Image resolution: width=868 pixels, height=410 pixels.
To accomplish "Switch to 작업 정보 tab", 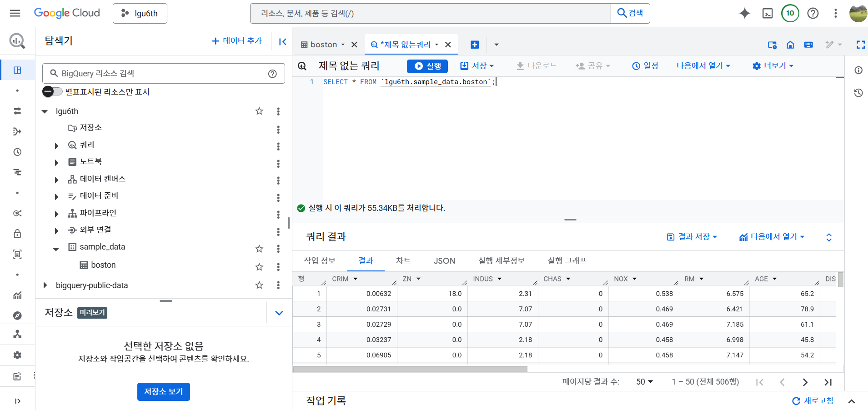I will coord(320,261).
